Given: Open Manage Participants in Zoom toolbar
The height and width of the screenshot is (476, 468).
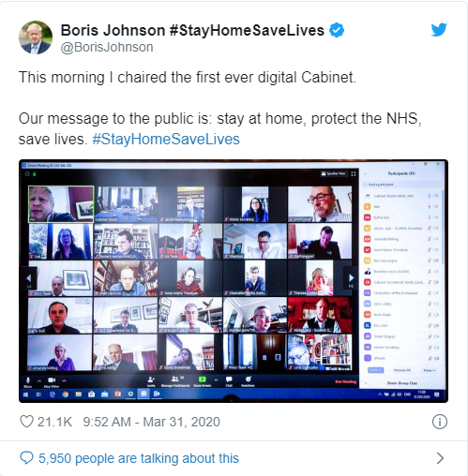Looking at the screenshot, I should 175,381.
